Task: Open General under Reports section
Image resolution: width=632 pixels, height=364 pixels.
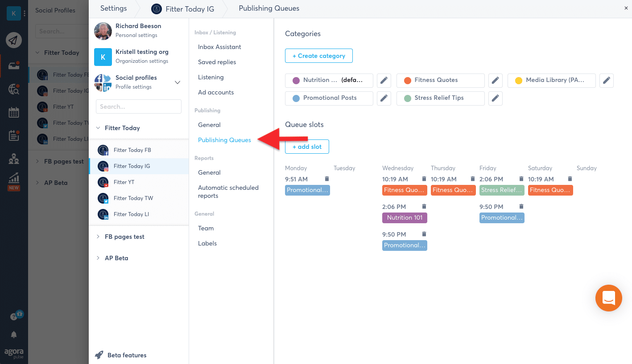Action: coord(209,172)
